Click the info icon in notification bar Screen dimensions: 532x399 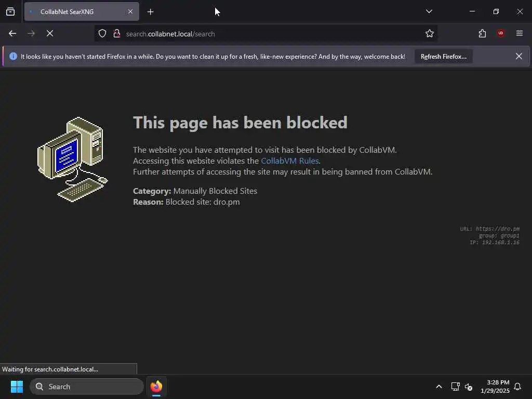tap(13, 56)
